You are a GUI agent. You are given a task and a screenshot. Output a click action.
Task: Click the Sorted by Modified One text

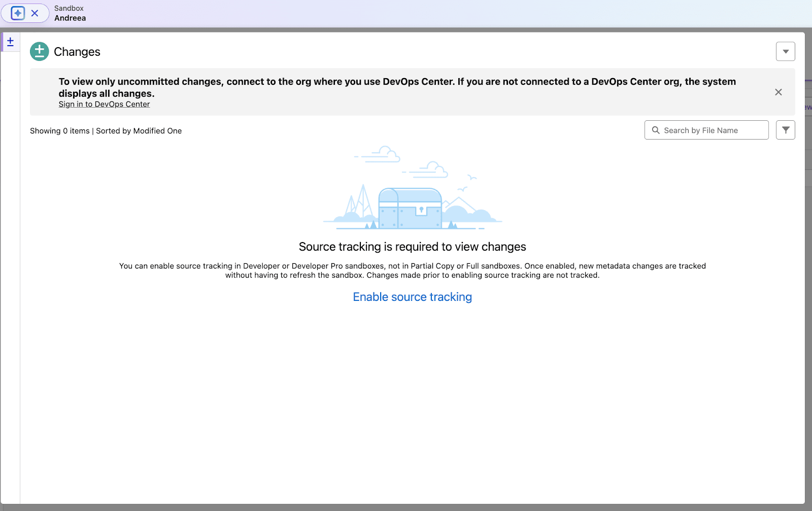click(x=139, y=131)
